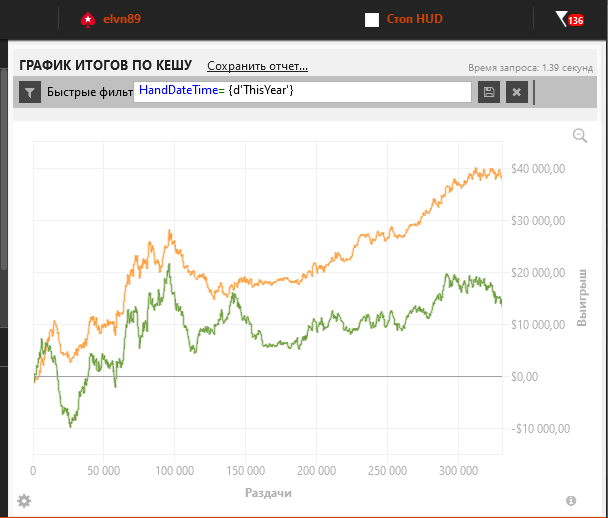Click the ГРАФИК ИТОГОВ ПО КЕШУ heading
Screen dimensions: 608x518
[105, 65]
